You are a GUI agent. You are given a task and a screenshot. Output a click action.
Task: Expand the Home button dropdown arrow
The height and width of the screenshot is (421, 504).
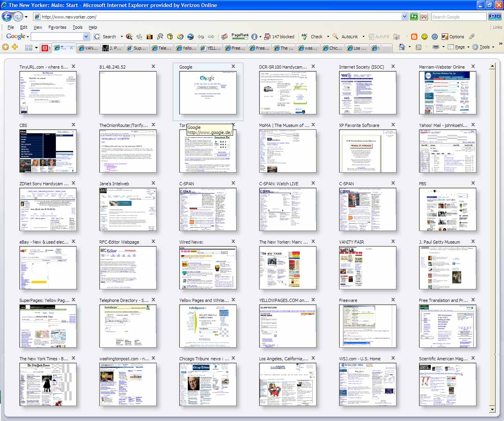click(x=409, y=47)
